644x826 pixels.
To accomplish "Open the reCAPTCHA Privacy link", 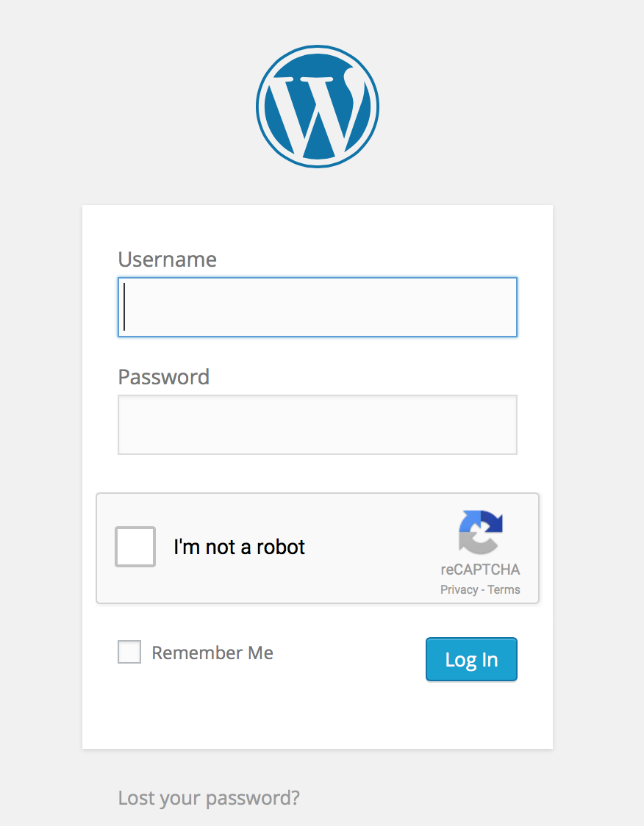I will (x=459, y=589).
